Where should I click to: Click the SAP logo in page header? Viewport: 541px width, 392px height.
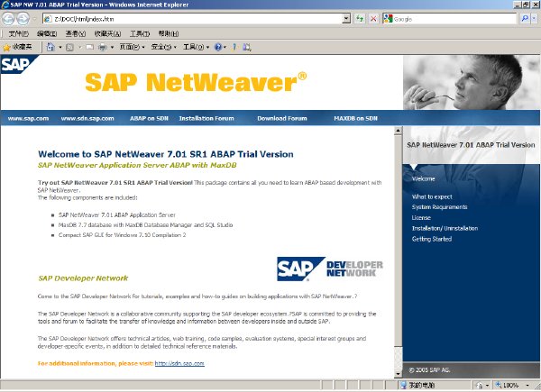pyautogui.click(x=18, y=65)
